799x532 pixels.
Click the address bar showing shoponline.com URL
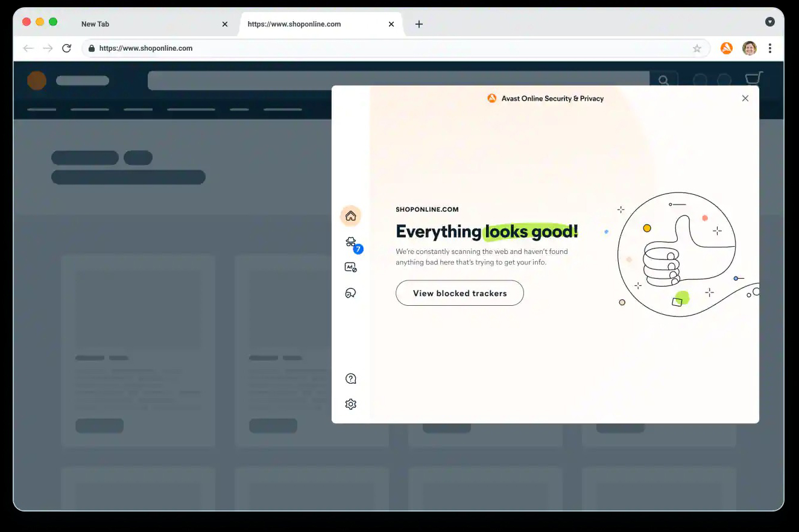[396, 48]
